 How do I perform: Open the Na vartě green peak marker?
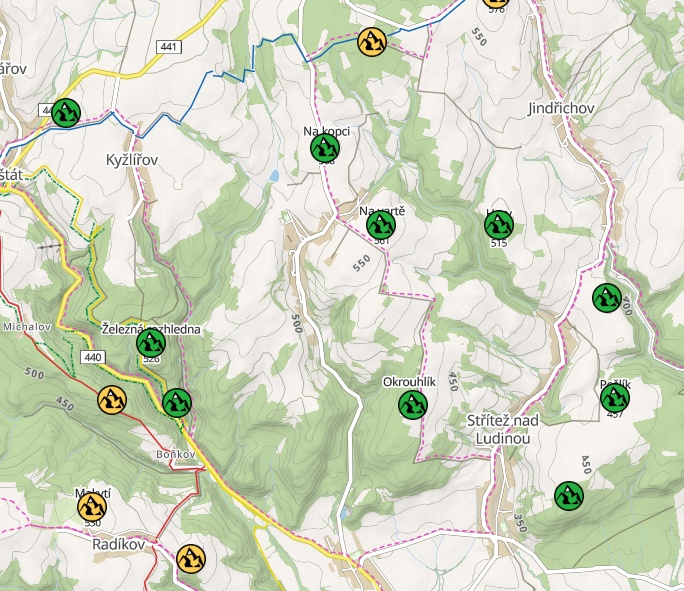pos(380,226)
